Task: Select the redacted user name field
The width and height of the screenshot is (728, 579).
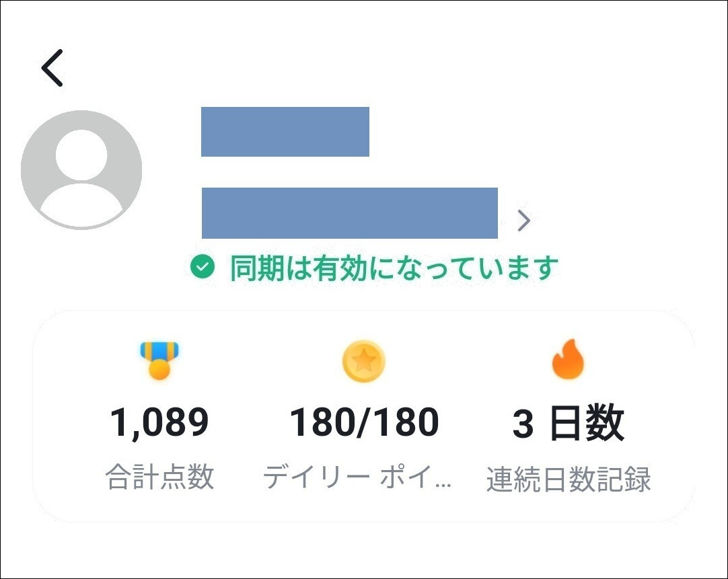Action: pos(285,132)
